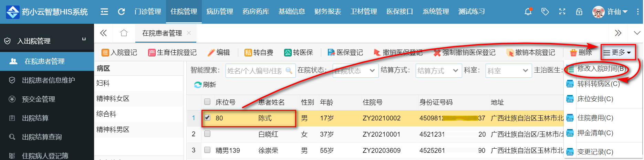This screenshot has height=160, width=644.
Task: Click the notification bell icon
Action: (528, 12)
